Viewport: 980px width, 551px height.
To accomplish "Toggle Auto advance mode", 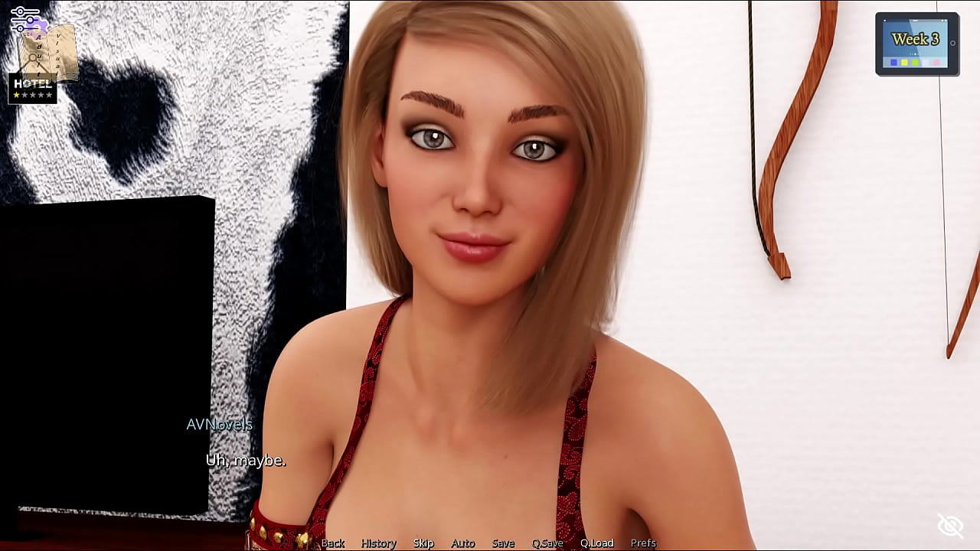I will point(462,543).
